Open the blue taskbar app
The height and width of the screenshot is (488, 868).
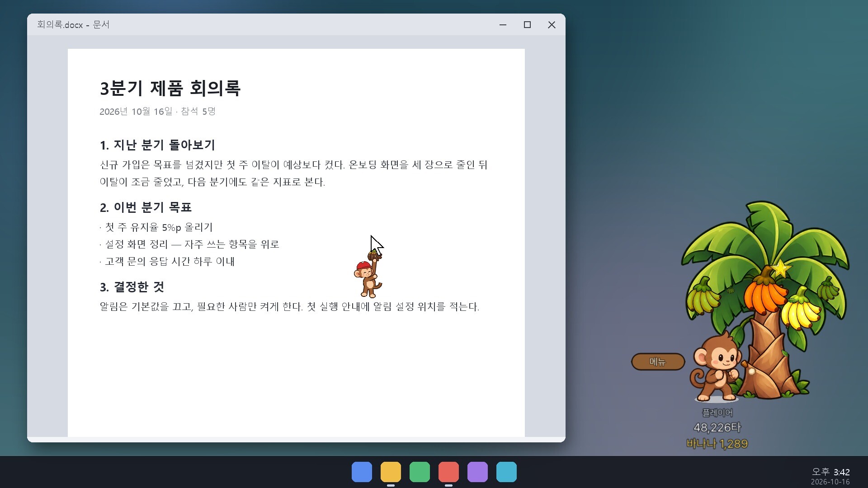coord(362,472)
